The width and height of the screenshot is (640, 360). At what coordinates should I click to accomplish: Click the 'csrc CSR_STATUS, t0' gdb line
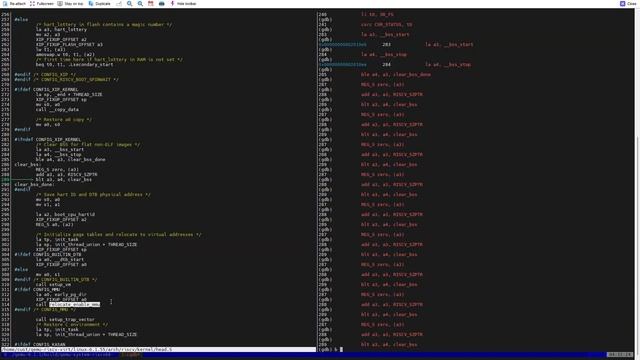[x=387, y=24]
